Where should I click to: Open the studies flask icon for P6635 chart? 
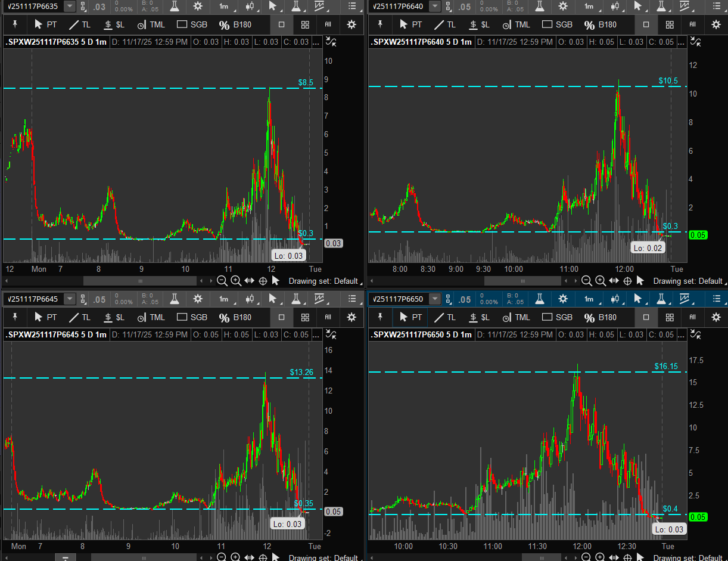pyautogui.click(x=175, y=6)
